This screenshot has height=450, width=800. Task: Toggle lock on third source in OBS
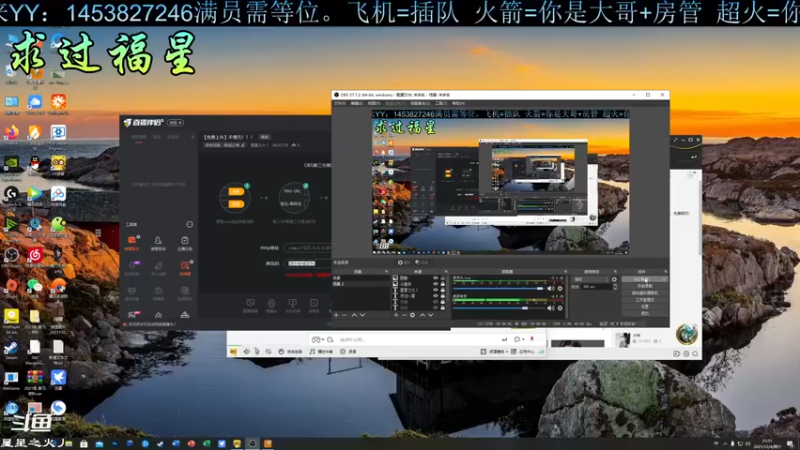coord(442,290)
